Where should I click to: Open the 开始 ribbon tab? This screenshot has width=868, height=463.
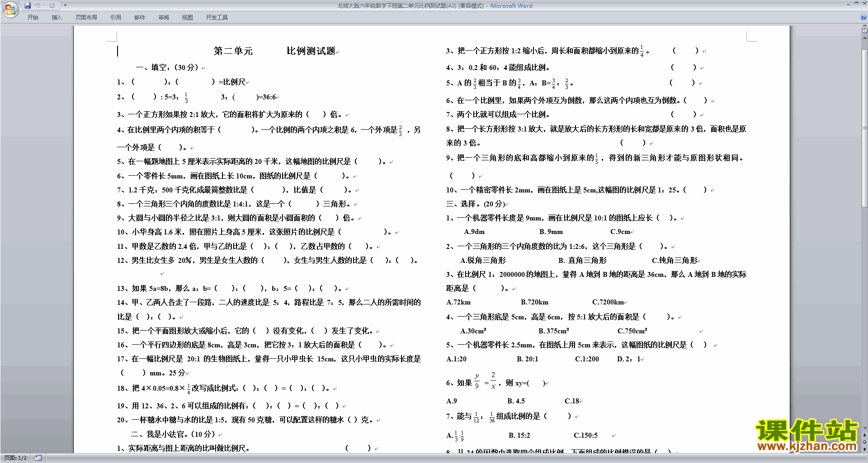pyautogui.click(x=33, y=18)
